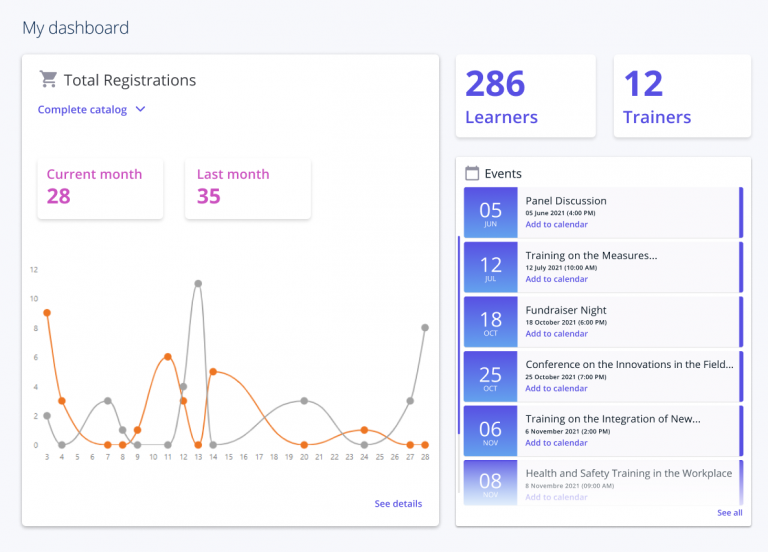
Task: Click the 12 July 2021 (10:00 AM) text
Action: (x=561, y=268)
